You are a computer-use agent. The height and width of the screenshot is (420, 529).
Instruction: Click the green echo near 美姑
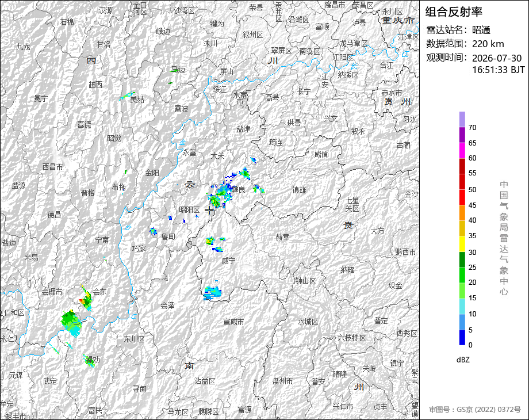(127, 96)
